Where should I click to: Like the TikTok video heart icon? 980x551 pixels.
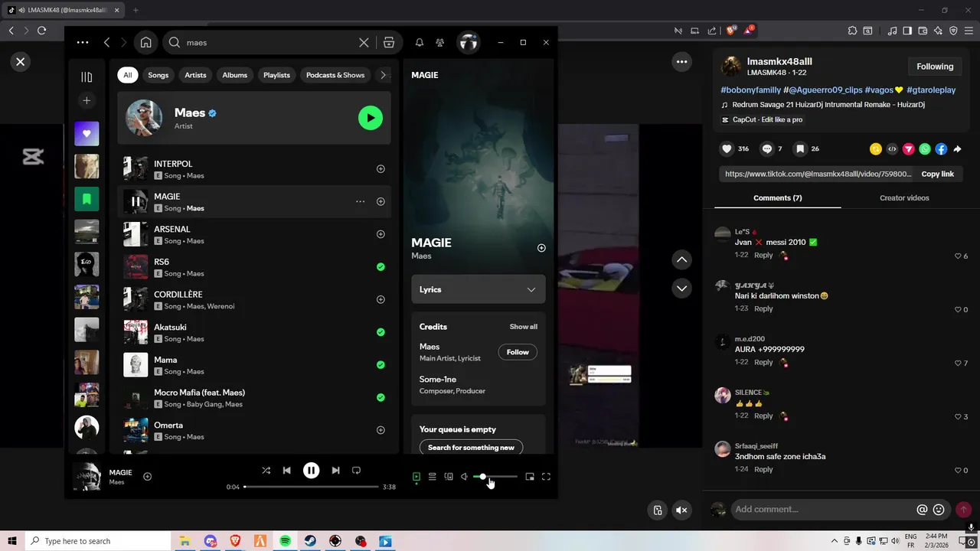pyautogui.click(x=727, y=149)
